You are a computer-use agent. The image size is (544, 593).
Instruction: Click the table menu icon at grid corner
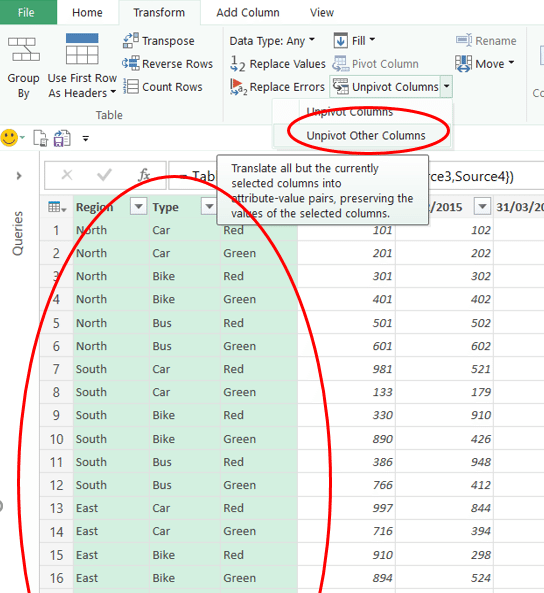[x=57, y=207]
